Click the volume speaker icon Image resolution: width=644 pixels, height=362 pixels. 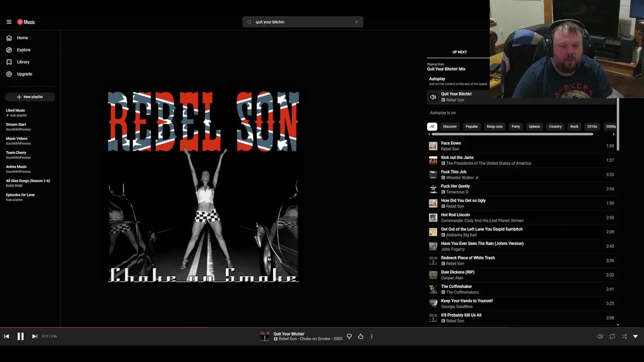[600, 336]
